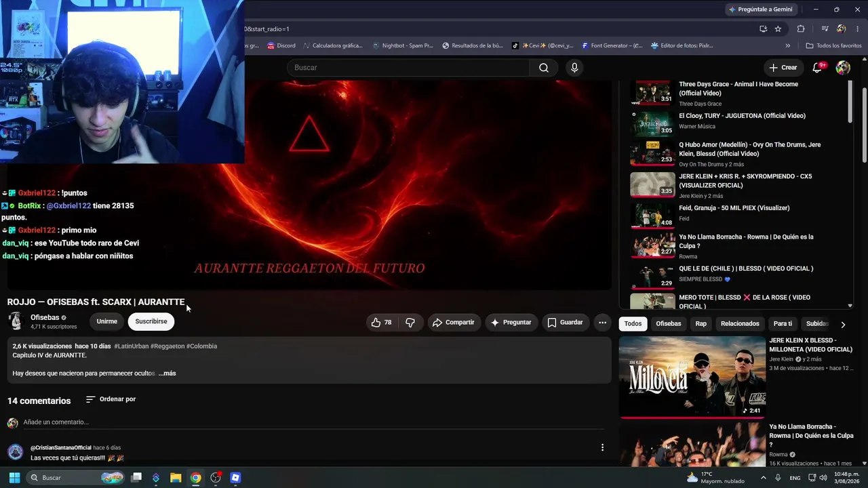The width and height of the screenshot is (868, 488).
Task: Expand the description with ...más
Action: point(167,373)
